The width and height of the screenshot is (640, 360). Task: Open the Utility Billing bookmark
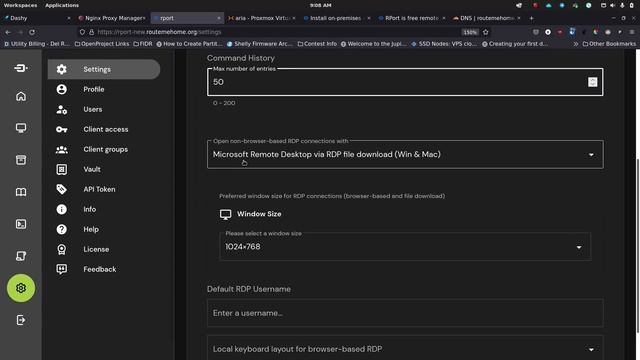click(x=37, y=44)
